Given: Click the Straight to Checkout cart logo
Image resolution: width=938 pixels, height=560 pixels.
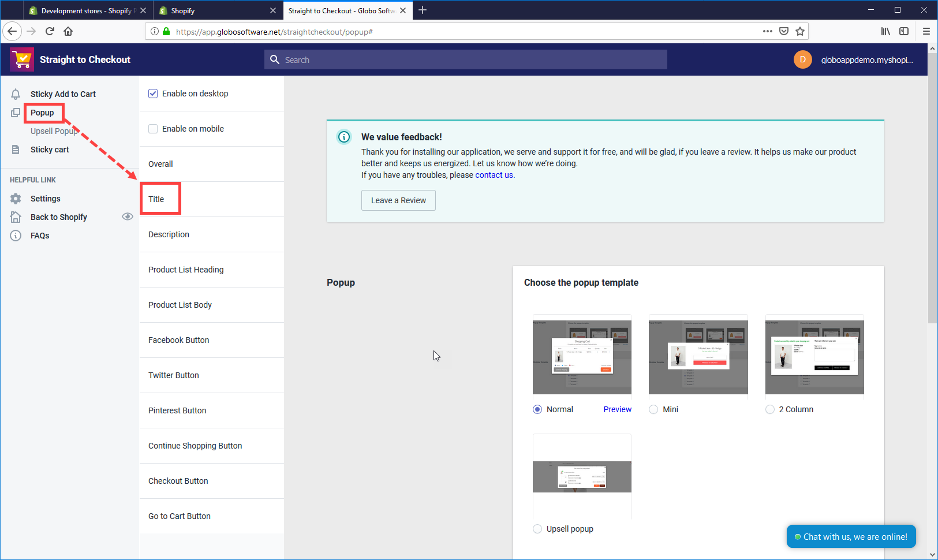Looking at the screenshot, I should coord(21,59).
